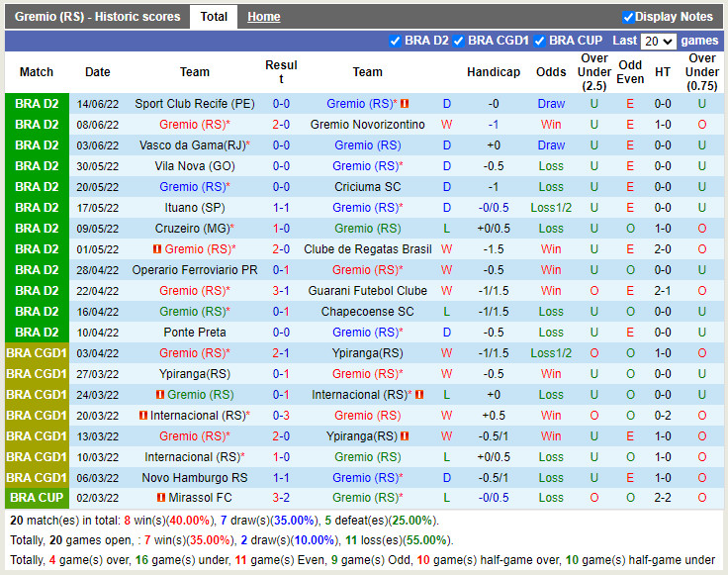Click red card icon before Gremio on 24/03/22 row
The width and height of the screenshot is (728, 575).
159,395
